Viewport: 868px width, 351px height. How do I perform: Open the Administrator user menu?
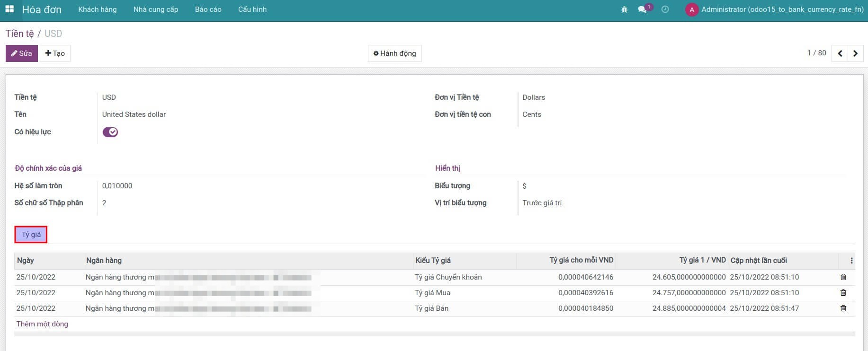coord(774,9)
